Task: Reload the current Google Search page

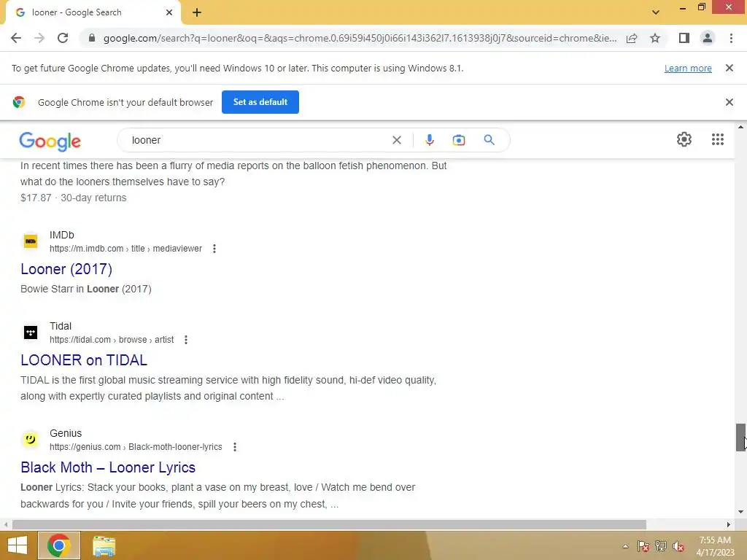Action: tap(63, 38)
